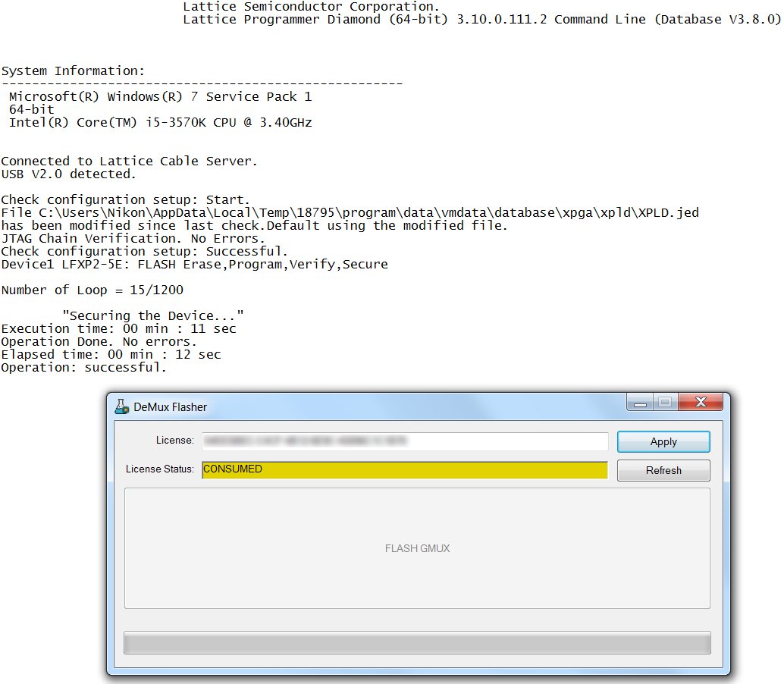The width and height of the screenshot is (784, 684).
Task: Click 'Check configuration setup: Successful.' line
Action: [145, 252]
